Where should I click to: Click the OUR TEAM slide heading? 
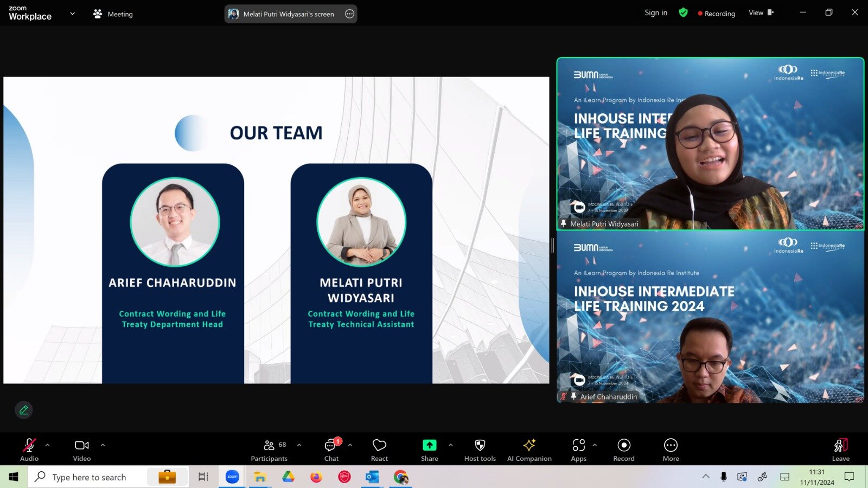pos(276,133)
